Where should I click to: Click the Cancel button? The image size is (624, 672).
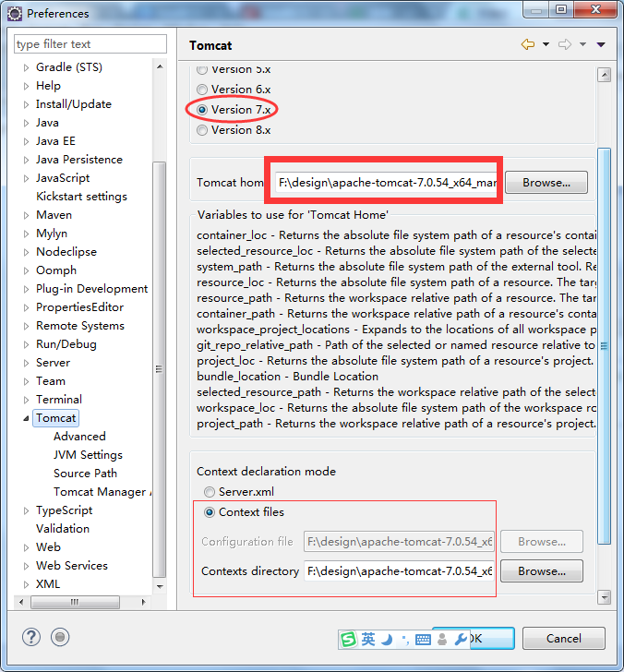tap(564, 638)
